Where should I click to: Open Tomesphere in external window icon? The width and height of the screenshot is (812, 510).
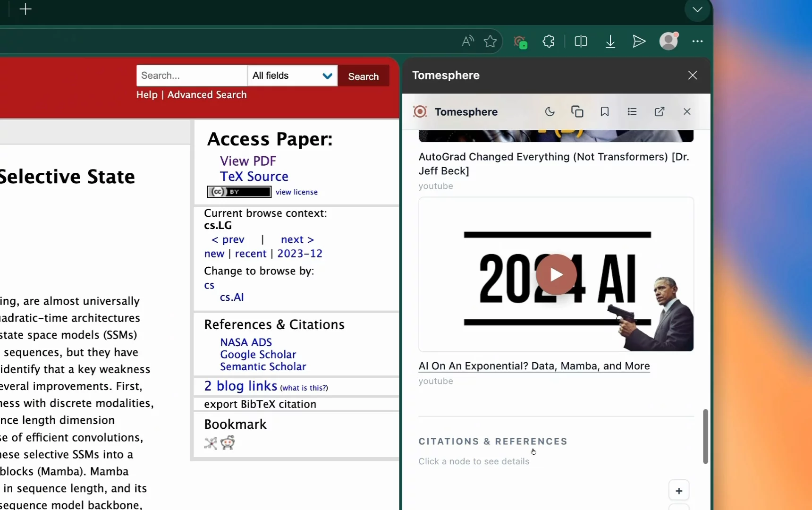(660, 112)
